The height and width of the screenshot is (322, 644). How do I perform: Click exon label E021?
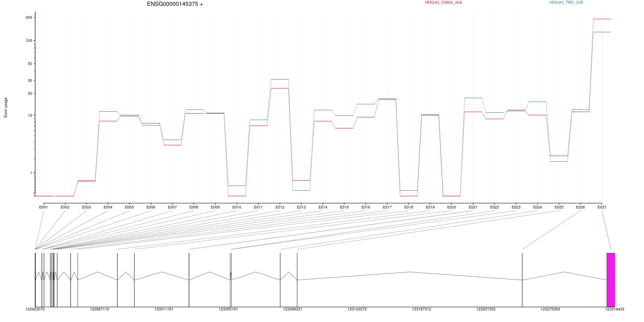coord(473,207)
